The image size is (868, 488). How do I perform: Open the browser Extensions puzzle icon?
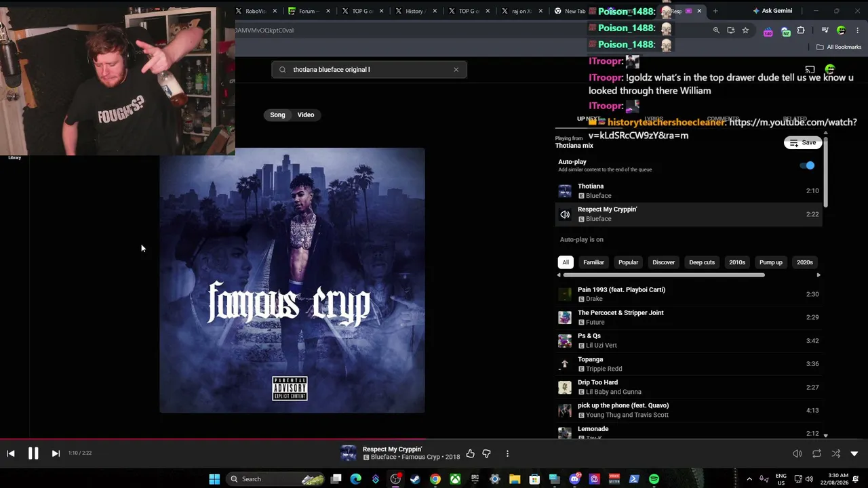point(801,30)
